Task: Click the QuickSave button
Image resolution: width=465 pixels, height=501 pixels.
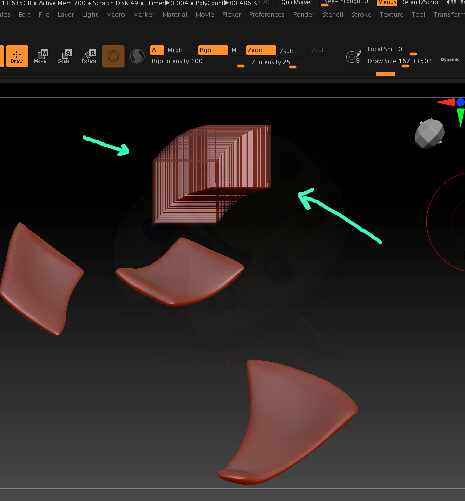Action: point(296,3)
